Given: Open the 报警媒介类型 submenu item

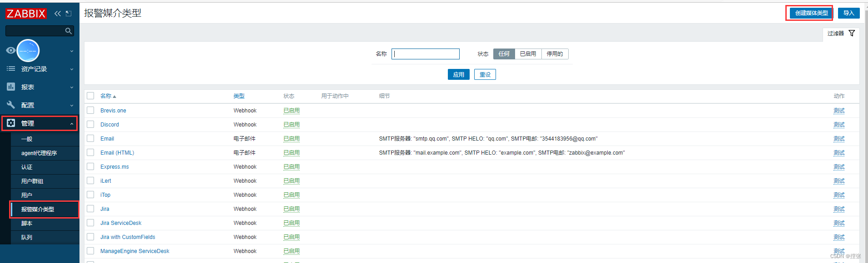Looking at the screenshot, I should click(45, 209).
